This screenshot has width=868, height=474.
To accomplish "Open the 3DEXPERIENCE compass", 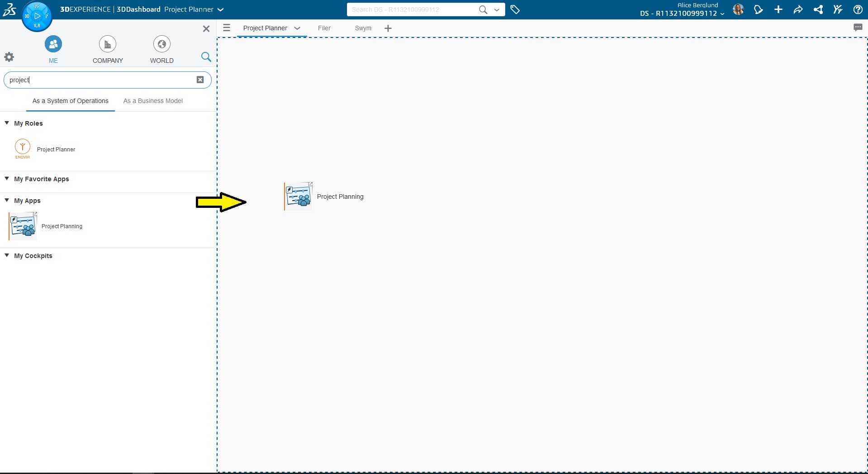I will point(37,17).
